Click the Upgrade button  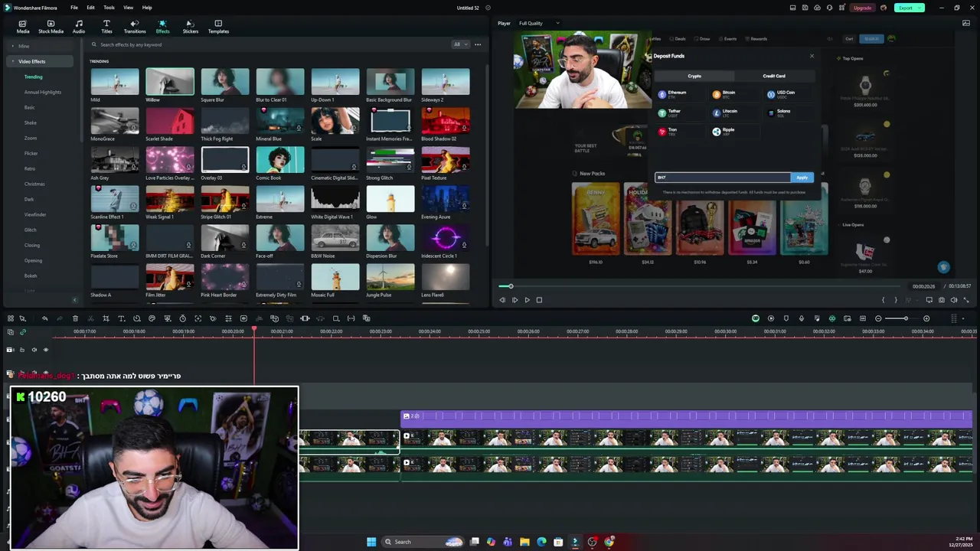(x=862, y=8)
